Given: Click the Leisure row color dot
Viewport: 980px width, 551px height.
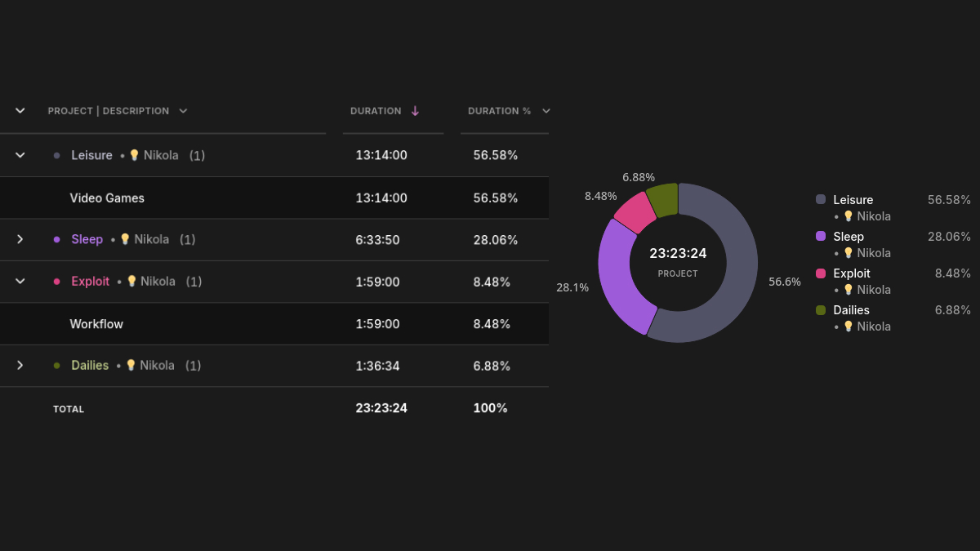Looking at the screenshot, I should [56, 155].
